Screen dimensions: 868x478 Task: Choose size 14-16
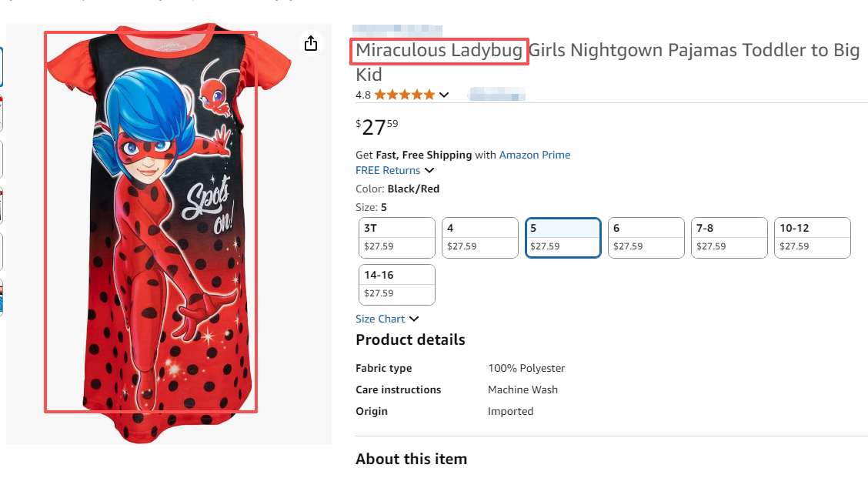tap(397, 284)
